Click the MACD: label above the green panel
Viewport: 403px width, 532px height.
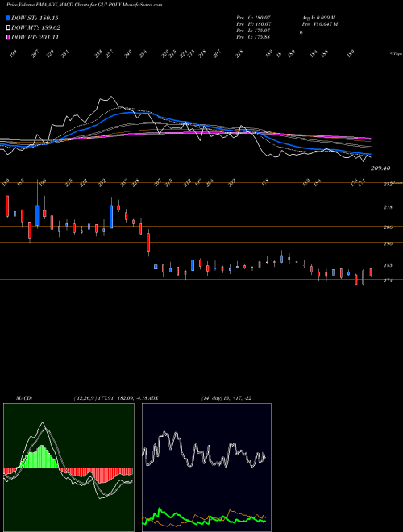coord(23,398)
